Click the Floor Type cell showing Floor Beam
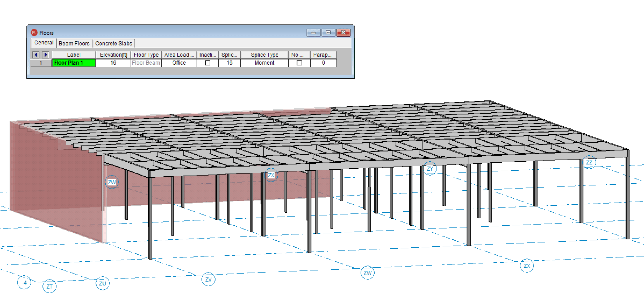The image size is (644, 304). (x=146, y=63)
